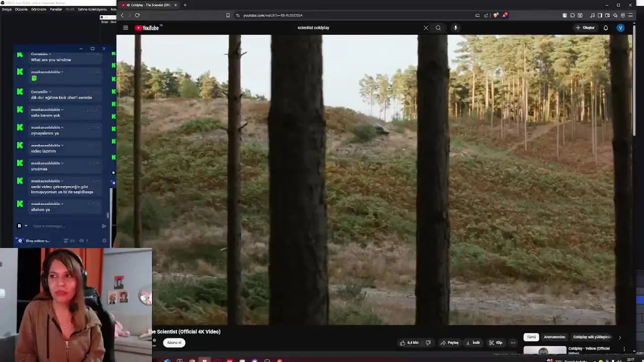Image resolution: width=644 pixels, height=362 pixels.
Task: Reload the YouTube page
Action: (137, 15)
